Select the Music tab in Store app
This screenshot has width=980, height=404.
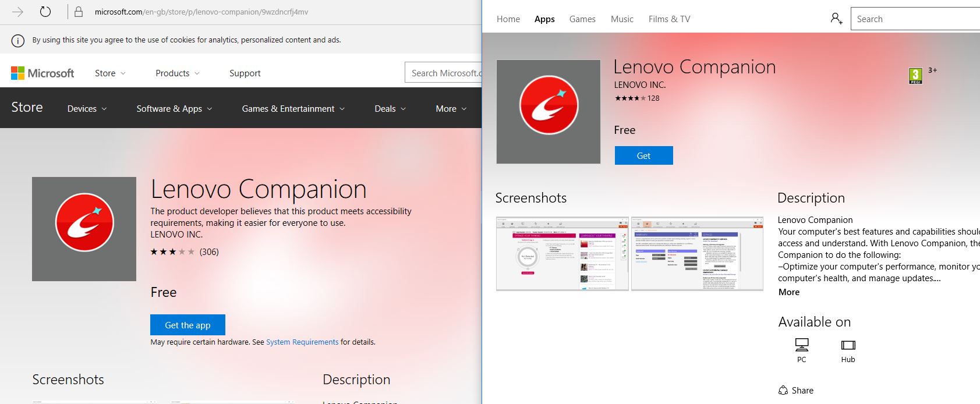tap(622, 19)
